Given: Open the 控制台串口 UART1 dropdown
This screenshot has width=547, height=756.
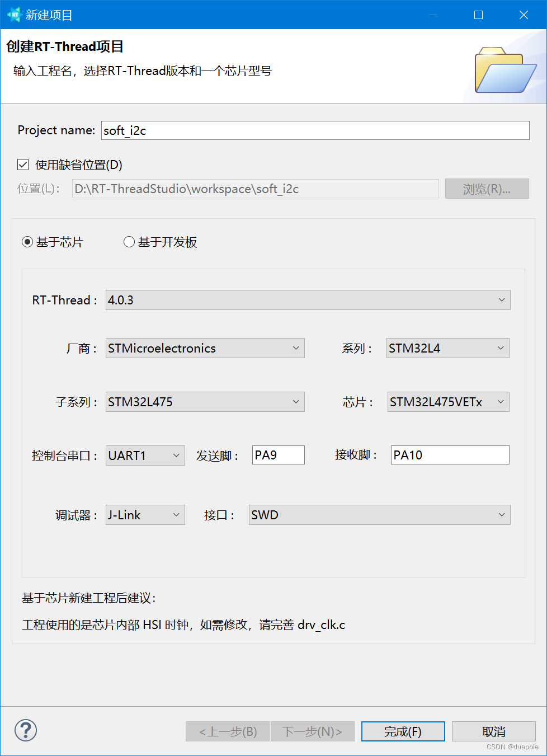Looking at the screenshot, I should point(145,456).
